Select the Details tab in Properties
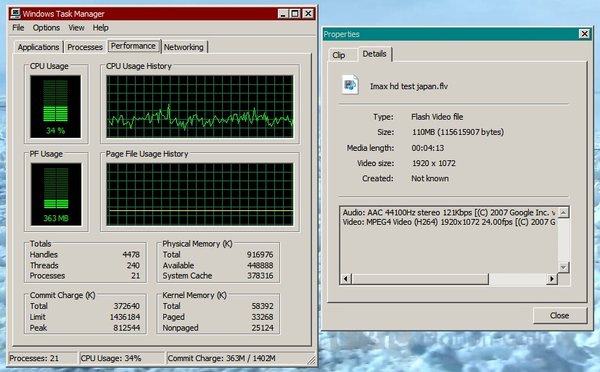600x372 pixels. tap(375, 54)
